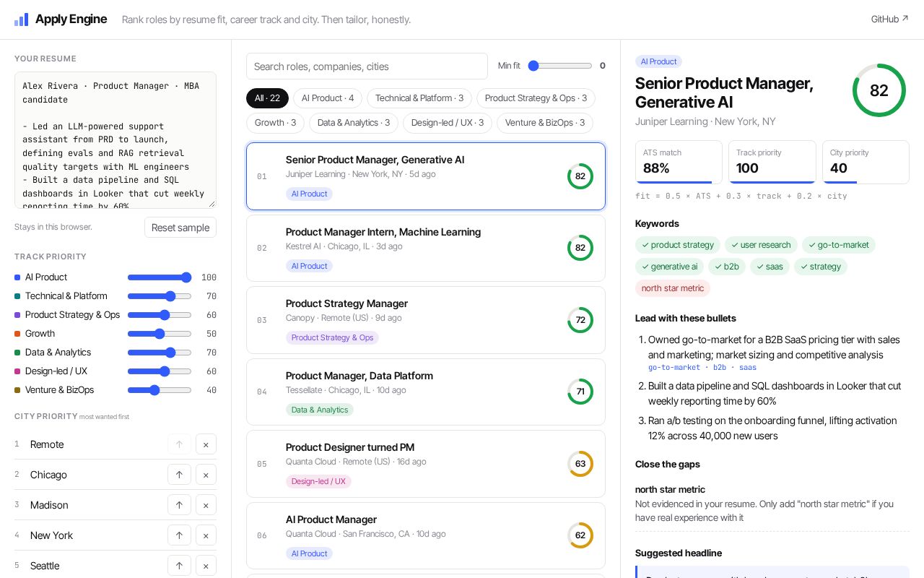Adjust the Design-led / UX priority slider
Viewport: 924px width, 578px height.
(x=160, y=371)
